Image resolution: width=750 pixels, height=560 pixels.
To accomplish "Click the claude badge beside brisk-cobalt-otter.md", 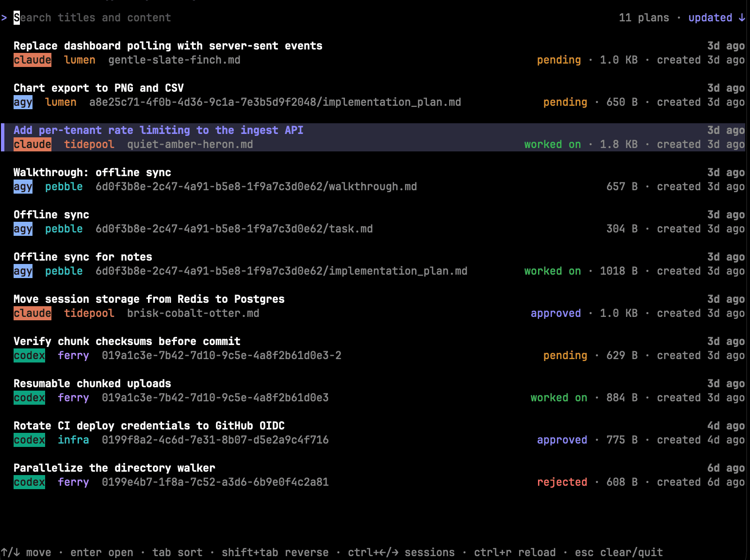I will [x=33, y=313].
